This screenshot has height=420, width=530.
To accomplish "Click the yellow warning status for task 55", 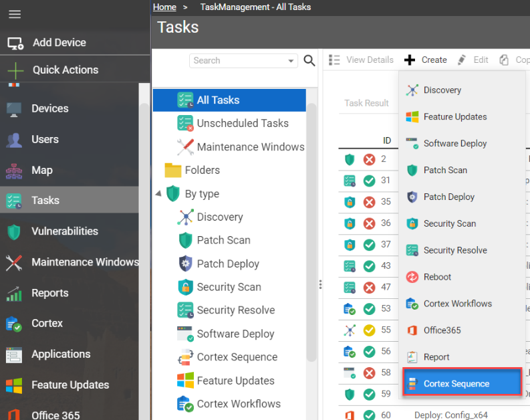I will point(369,330).
